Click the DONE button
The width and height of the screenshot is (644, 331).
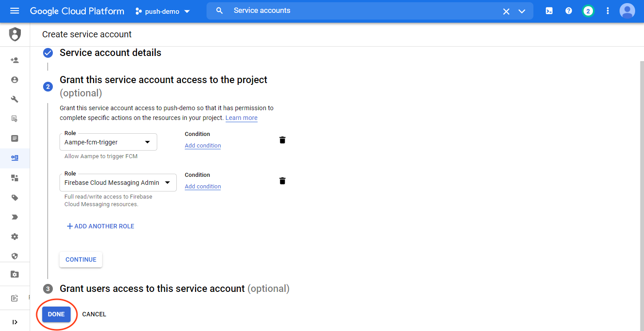(x=56, y=314)
